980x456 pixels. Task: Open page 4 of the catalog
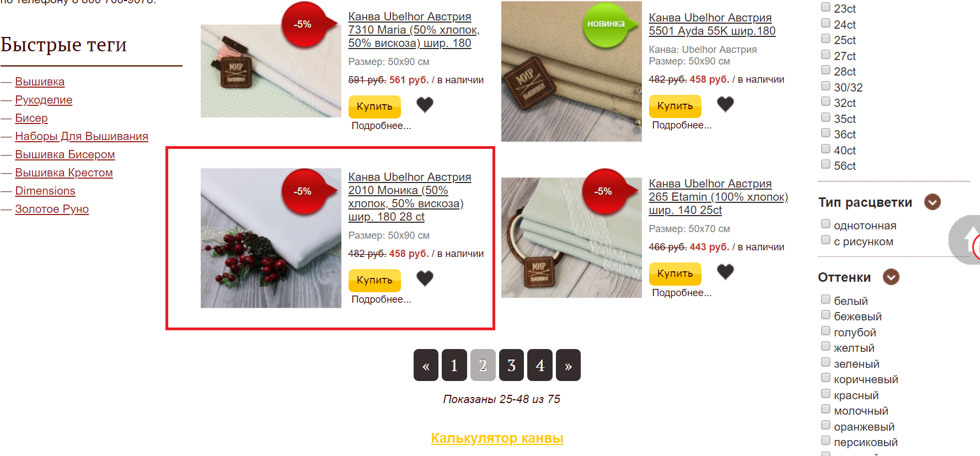(x=540, y=365)
